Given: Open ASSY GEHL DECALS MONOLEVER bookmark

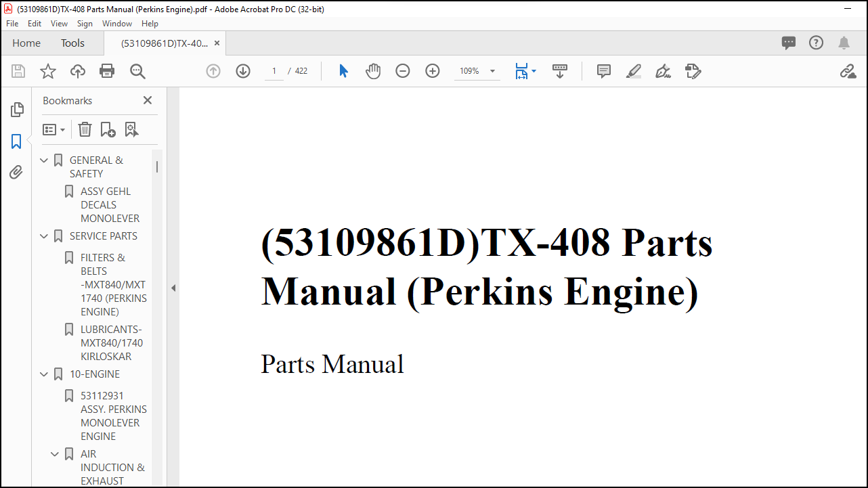Looking at the screenshot, I should pos(110,205).
